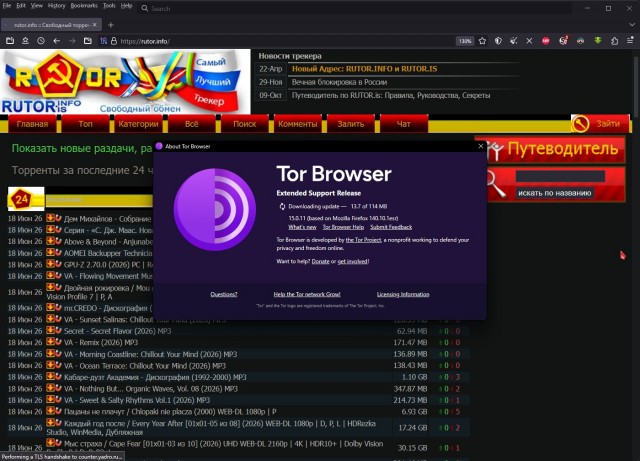Open the Категории nav button
The image size is (640, 461).
tap(138, 124)
